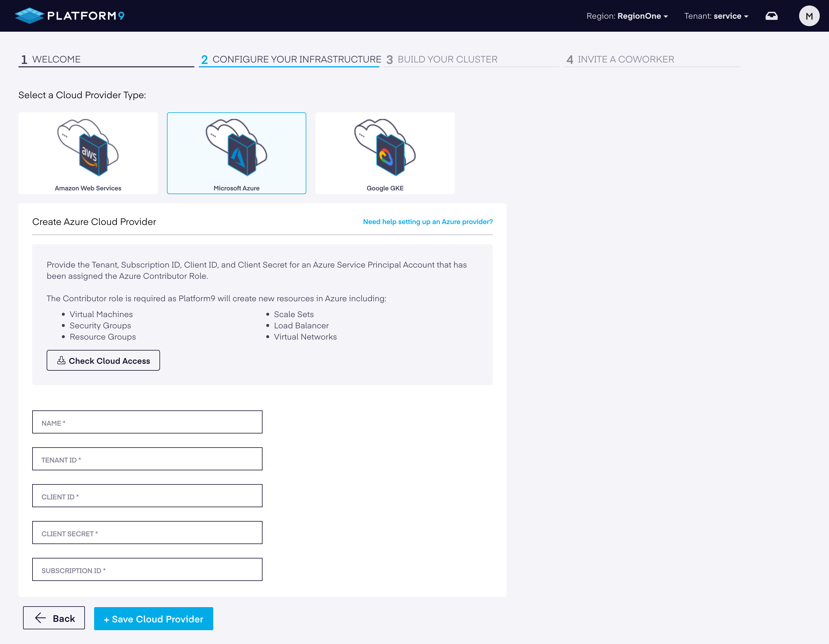829x644 pixels.
Task: Open the Azure provider setup help link
Action: 427,221
